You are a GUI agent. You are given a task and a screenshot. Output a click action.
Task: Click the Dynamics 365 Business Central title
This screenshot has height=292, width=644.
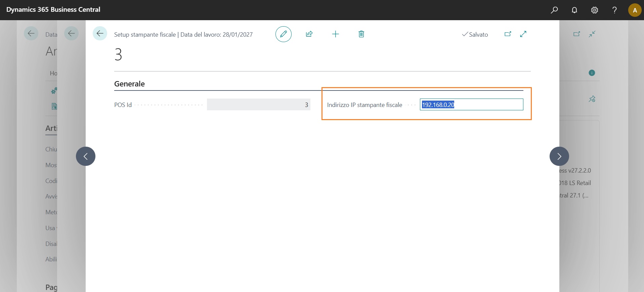pyautogui.click(x=53, y=10)
